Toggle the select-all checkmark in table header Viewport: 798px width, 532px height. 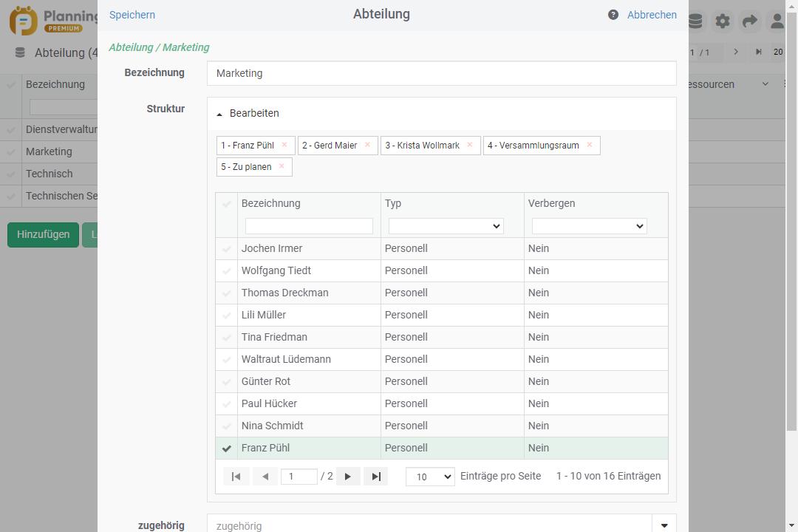[227, 204]
